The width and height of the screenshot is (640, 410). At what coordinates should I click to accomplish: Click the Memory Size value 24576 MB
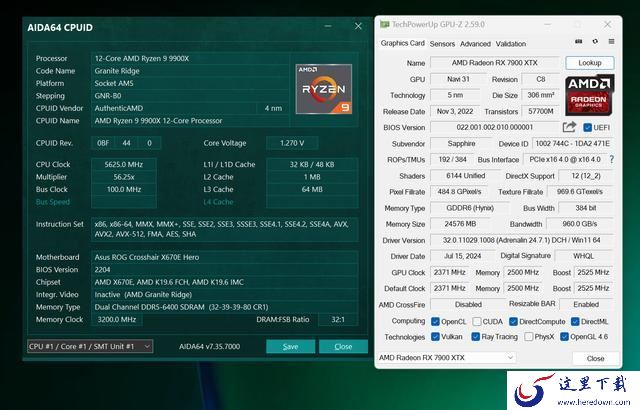click(460, 224)
